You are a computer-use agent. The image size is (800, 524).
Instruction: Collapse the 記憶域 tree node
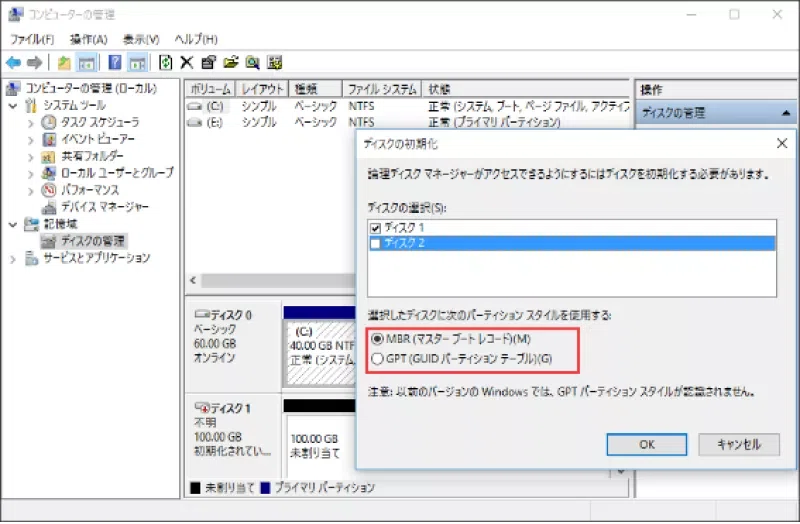click(13, 224)
